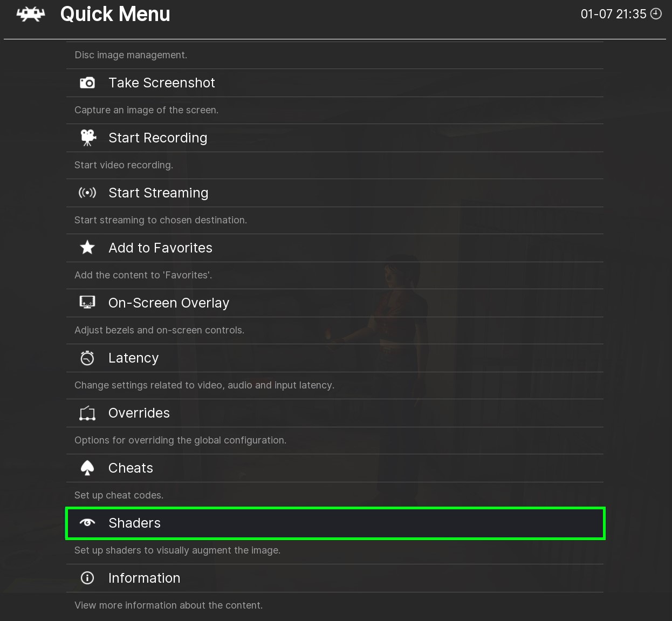Click the star Add to Favorites icon
This screenshot has height=621, width=672.
point(87,248)
